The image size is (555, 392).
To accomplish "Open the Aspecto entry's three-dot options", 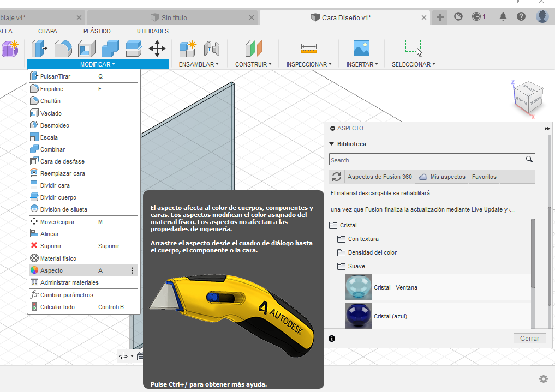I will pyautogui.click(x=132, y=270).
